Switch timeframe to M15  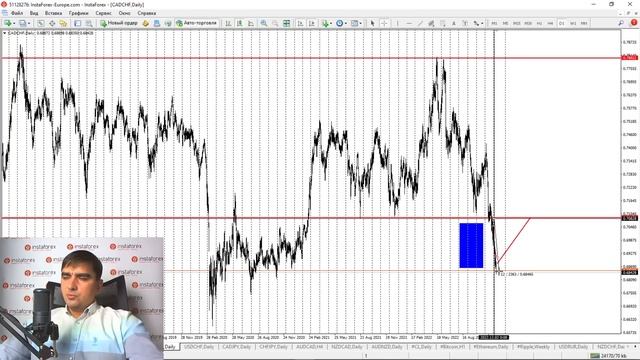pos(517,23)
